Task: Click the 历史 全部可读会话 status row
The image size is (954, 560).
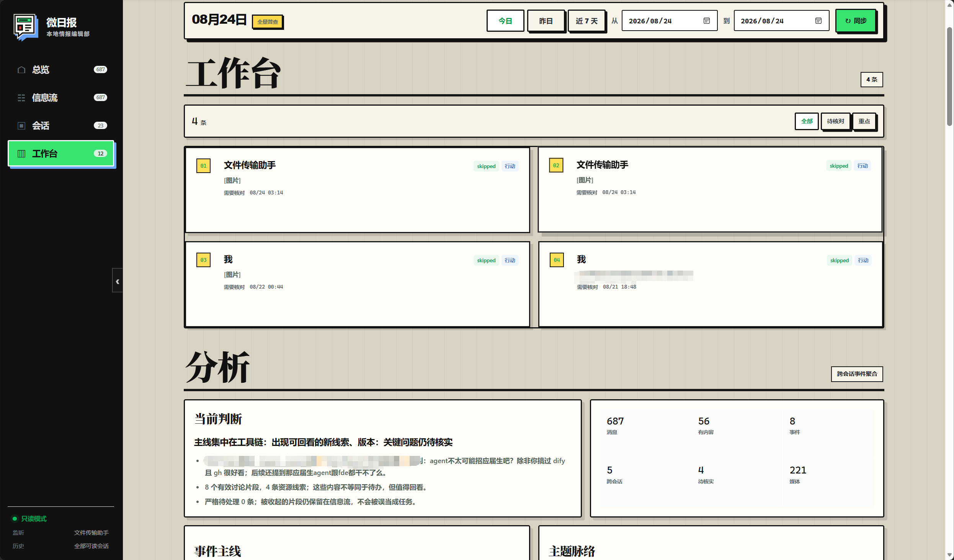Action: [x=60, y=546]
